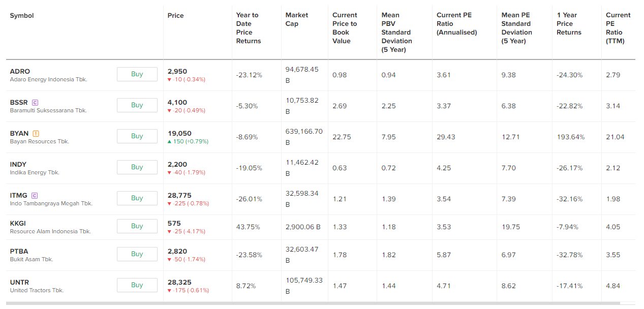Click Mean PE Standard Deviation header

(x=517, y=28)
